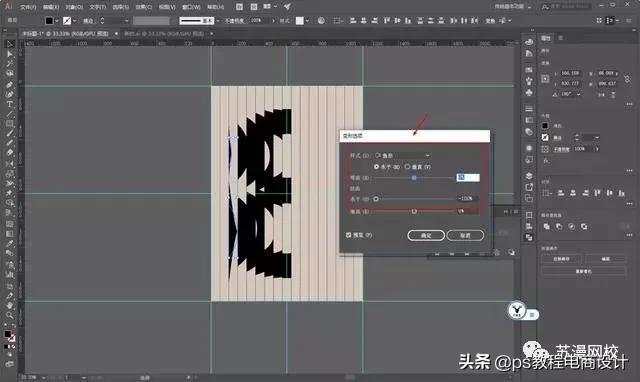The width and height of the screenshot is (640, 382).
Task: Open the stroke weight dropdown in control bar
Action: (x=126, y=20)
